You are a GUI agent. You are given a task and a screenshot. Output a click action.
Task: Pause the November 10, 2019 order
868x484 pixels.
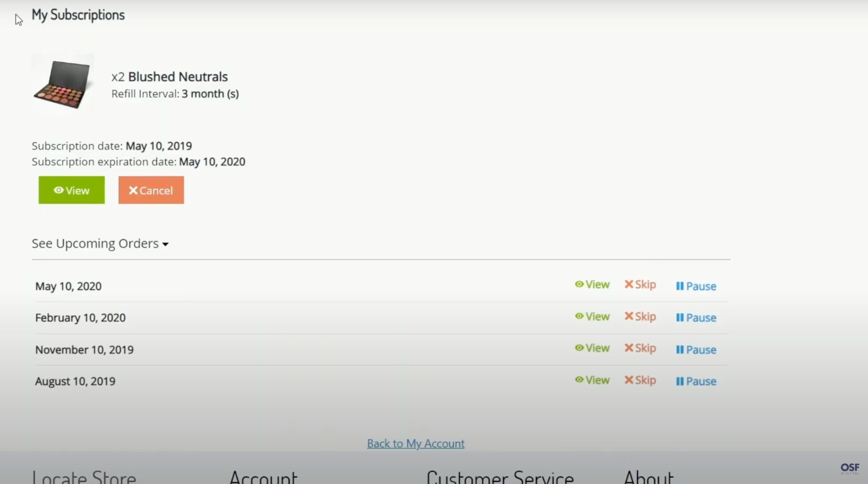pyautogui.click(x=696, y=350)
